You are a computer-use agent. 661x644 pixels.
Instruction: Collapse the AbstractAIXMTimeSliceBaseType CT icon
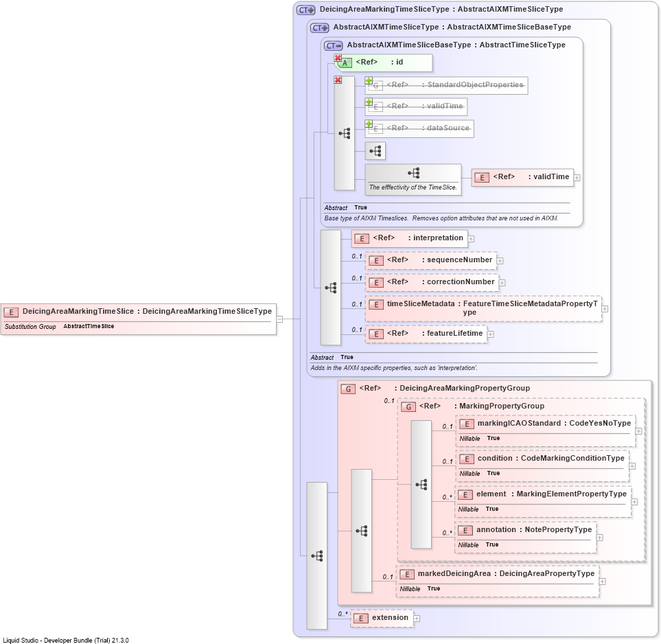333,45
